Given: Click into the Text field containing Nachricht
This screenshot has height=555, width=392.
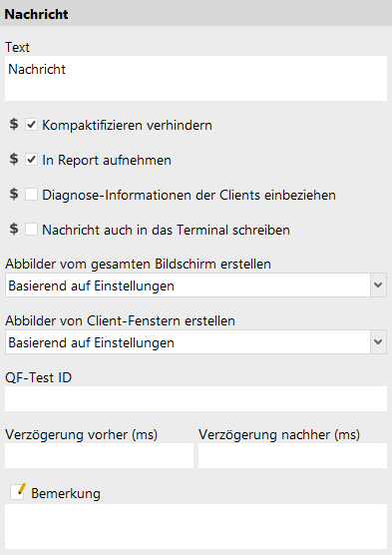Looking at the screenshot, I should pyautogui.click(x=196, y=78).
